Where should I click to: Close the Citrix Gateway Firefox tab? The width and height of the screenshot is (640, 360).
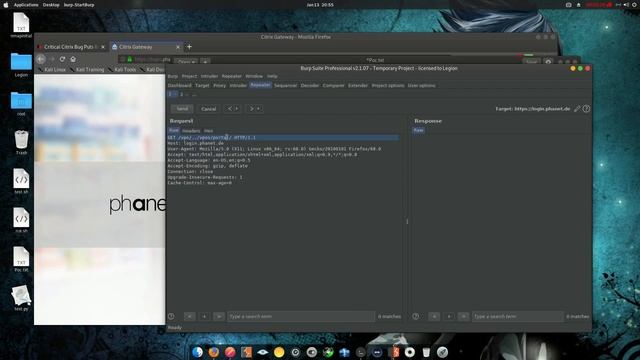click(178, 47)
